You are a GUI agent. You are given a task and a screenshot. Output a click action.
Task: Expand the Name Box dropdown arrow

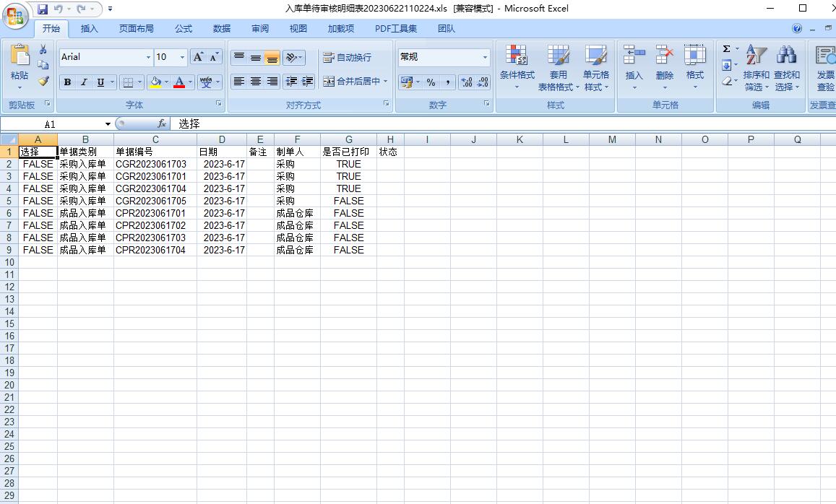pos(108,124)
